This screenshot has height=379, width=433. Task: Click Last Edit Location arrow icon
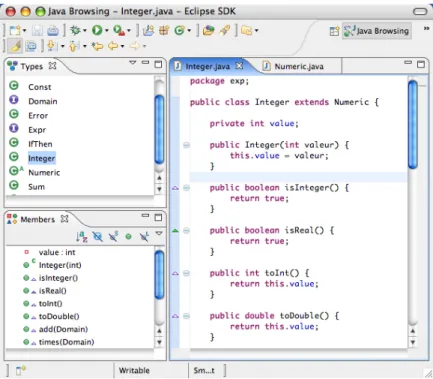click(97, 46)
